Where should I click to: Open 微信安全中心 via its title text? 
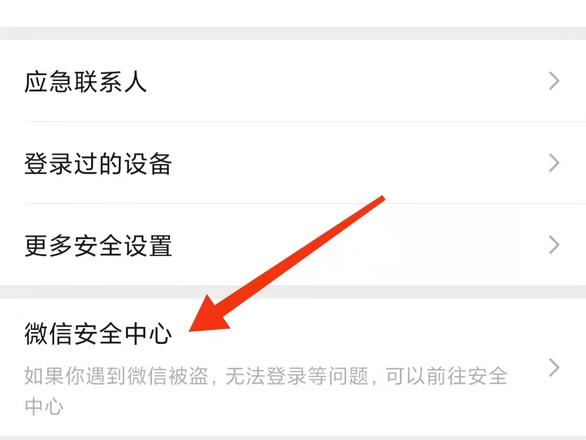point(98,333)
